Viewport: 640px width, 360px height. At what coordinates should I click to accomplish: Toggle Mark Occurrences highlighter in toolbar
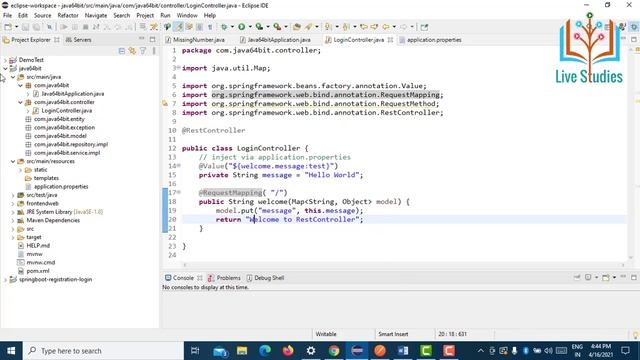pos(179,27)
